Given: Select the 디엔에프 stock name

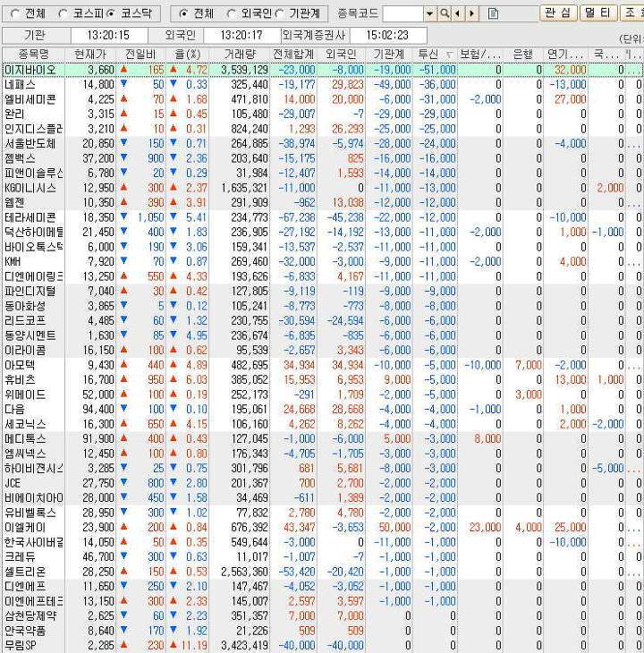Looking at the screenshot, I should 25,587.
